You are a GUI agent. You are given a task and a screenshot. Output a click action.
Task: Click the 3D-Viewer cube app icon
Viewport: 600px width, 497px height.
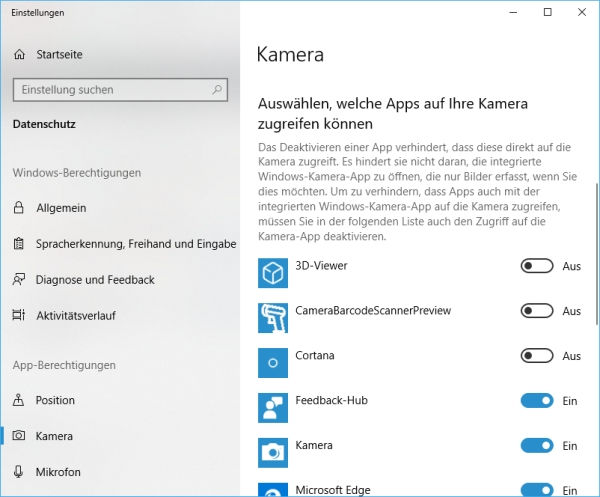click(x=273, y=273)
